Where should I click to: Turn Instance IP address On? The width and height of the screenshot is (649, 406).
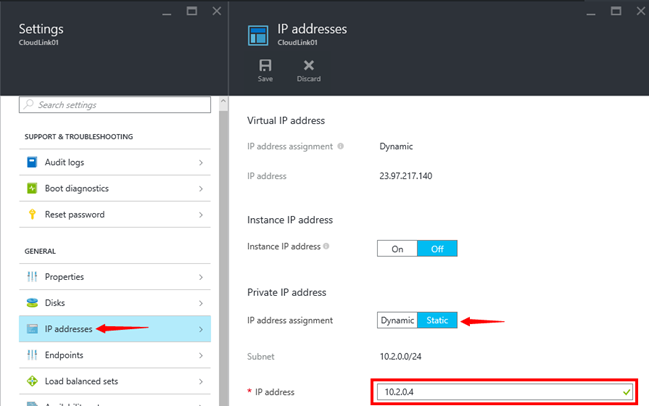click(x=397, y=249)
